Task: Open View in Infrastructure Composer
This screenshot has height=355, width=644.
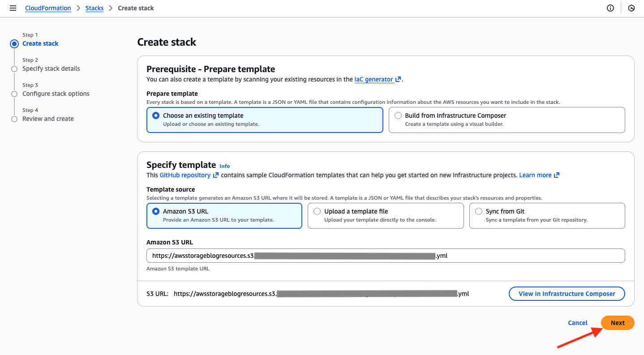Action: tap(567, 293)
